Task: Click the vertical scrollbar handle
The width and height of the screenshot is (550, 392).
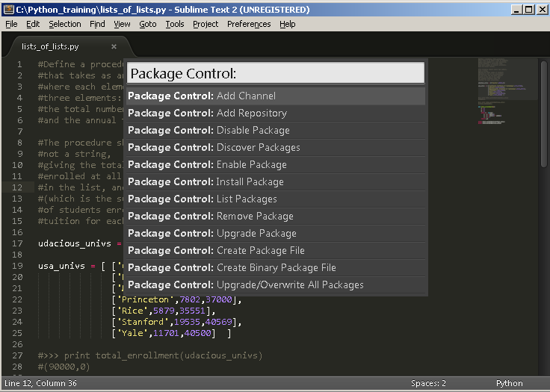Action: (544, 114)
